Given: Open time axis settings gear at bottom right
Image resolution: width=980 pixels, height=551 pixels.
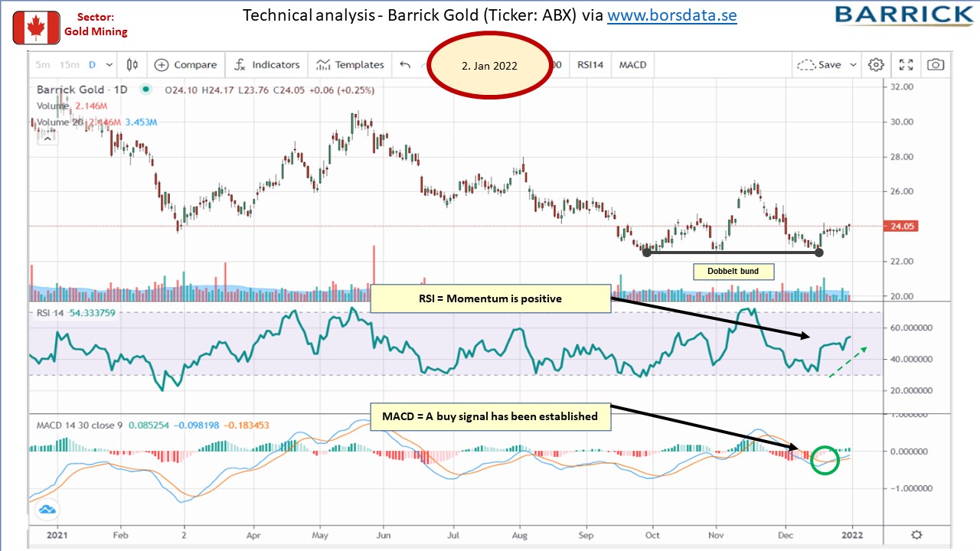Looking at the screenshot, I should 917,535.
